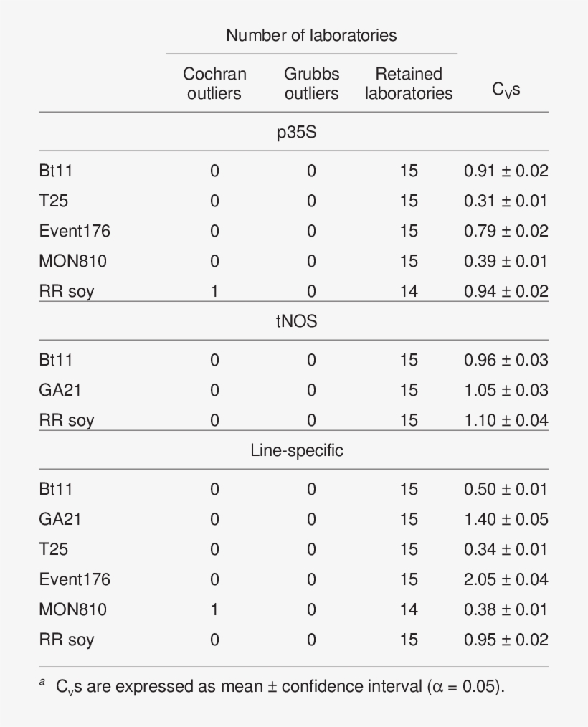Screen dimensions: 588x727
Task: Select the 'Line-specific' section heading
Action: (296, 450)
